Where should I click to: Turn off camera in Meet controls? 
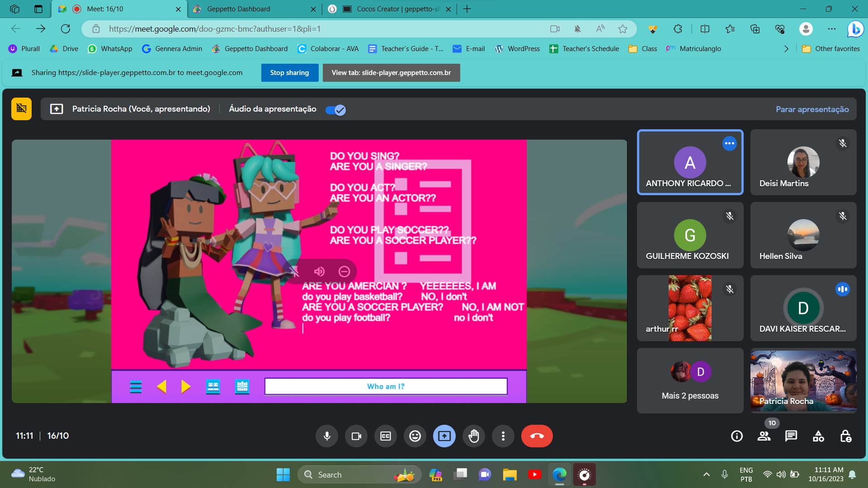coord(356,436)
